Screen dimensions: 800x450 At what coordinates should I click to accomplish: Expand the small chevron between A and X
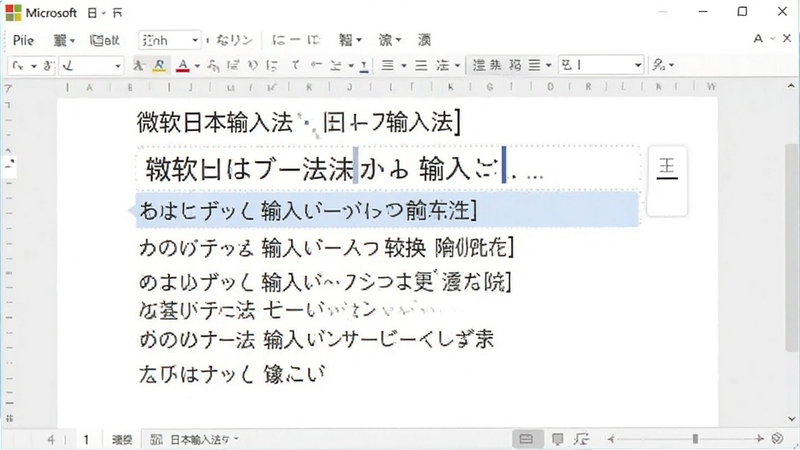click(772, 39)
